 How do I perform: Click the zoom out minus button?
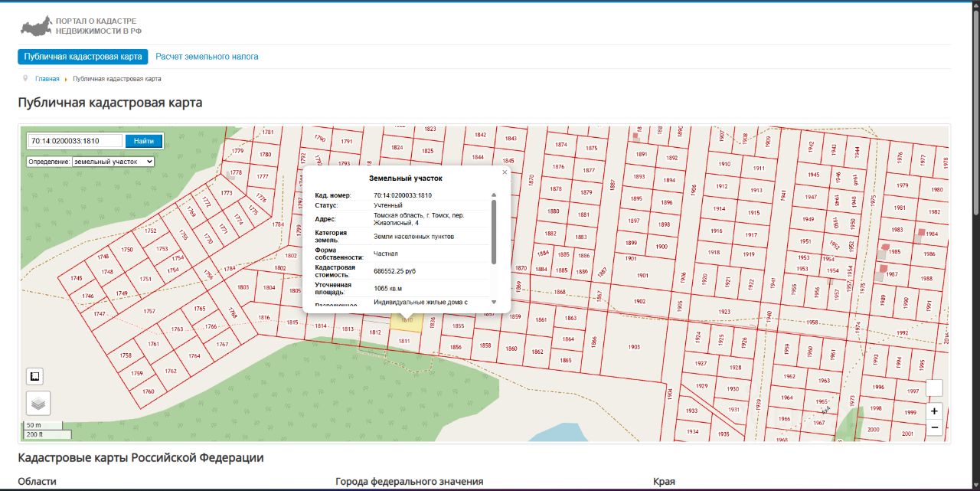click(934, 427)
